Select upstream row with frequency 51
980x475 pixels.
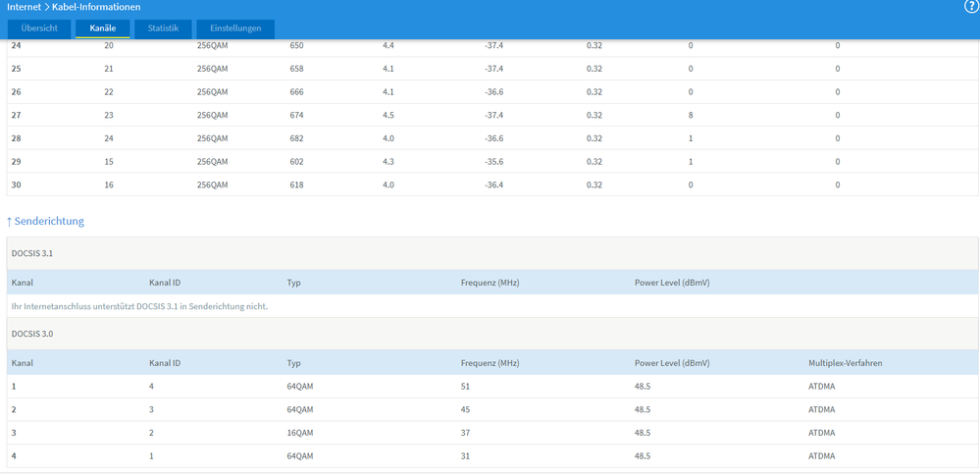pos(492,387)
